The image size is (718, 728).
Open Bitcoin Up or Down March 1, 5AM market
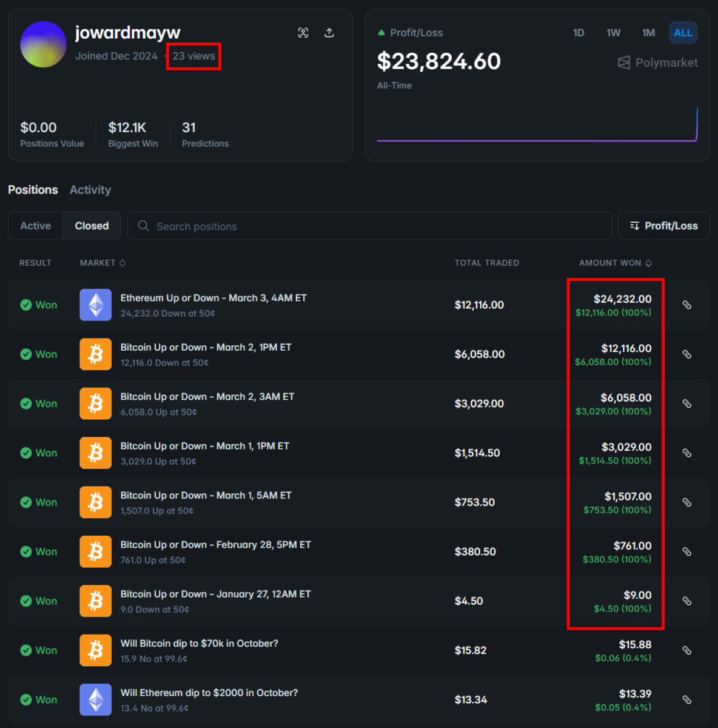[206, 496]
